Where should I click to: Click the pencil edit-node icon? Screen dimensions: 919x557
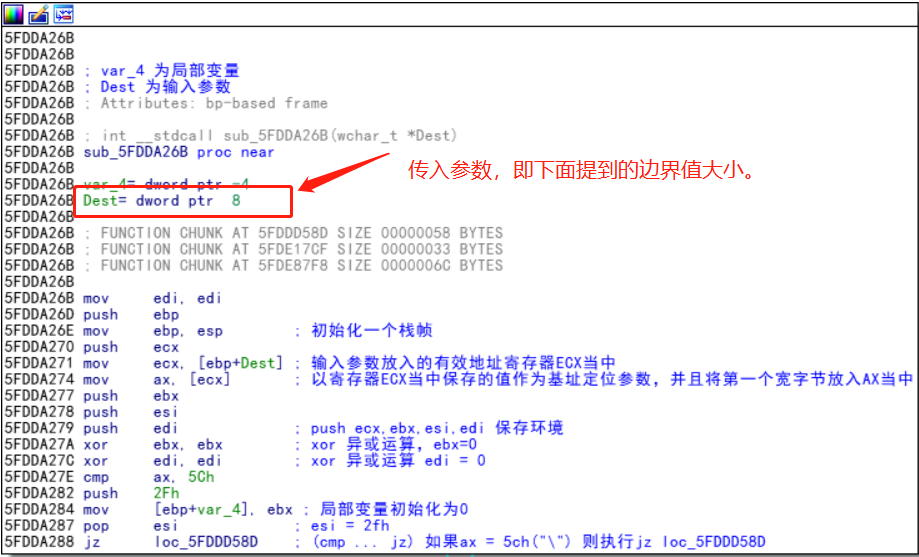(x=39, y=14)
